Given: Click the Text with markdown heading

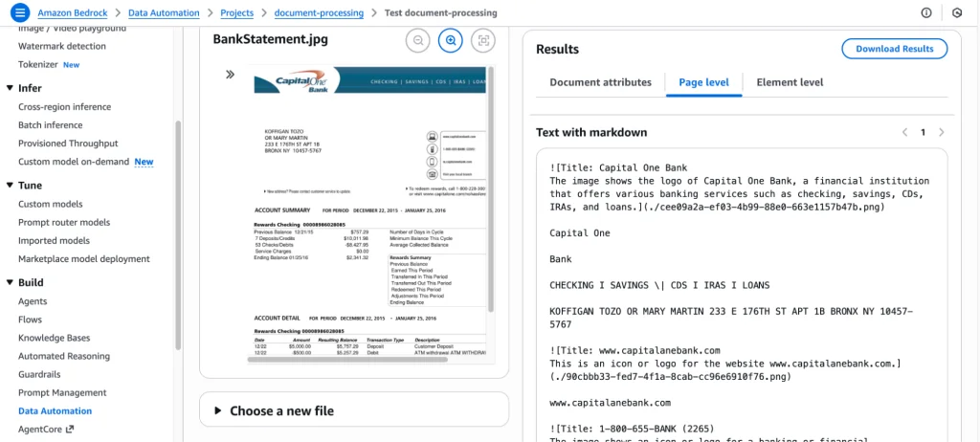Looking at the screenshot, I should [x=591, y=133].
